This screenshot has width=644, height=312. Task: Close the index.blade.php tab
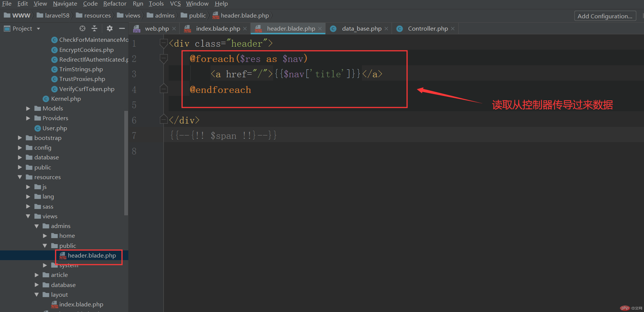tap(245, 29)
